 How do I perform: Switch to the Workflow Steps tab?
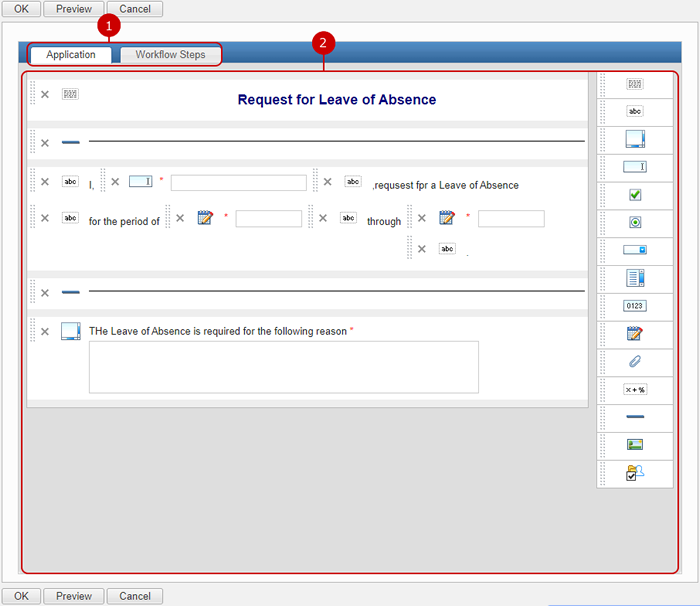tap(171, 54)
